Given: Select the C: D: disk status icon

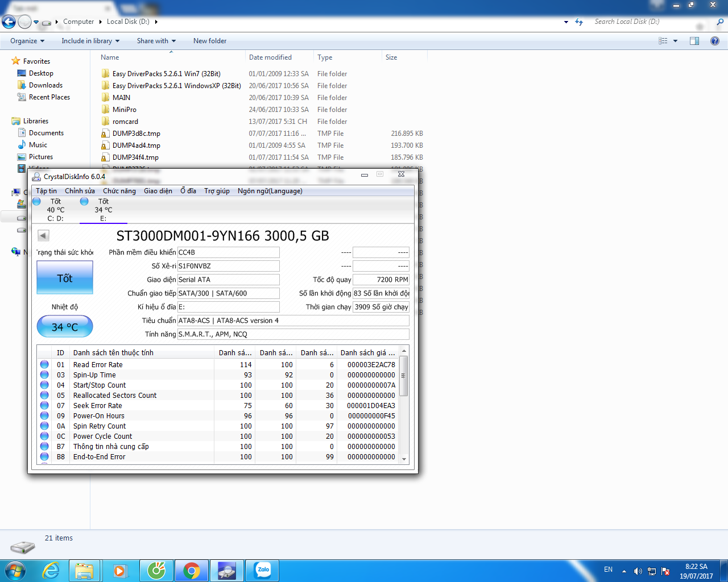Looking at the screenshot, I should coord(37,201).
